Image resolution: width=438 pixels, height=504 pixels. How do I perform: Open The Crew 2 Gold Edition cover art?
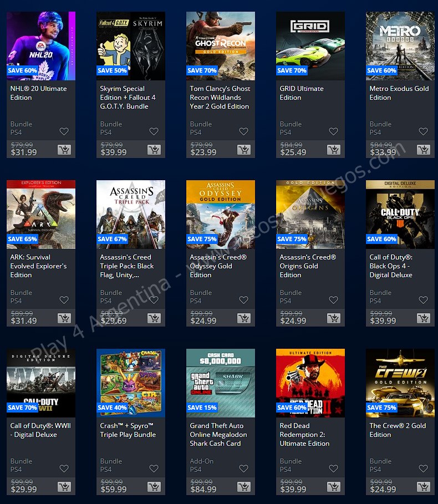coord(400,383)
